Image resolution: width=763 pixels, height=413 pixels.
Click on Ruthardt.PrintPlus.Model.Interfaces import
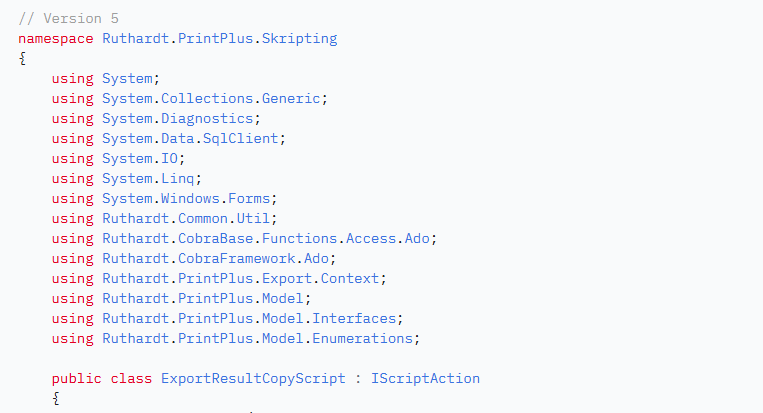[x=224, y=319]
